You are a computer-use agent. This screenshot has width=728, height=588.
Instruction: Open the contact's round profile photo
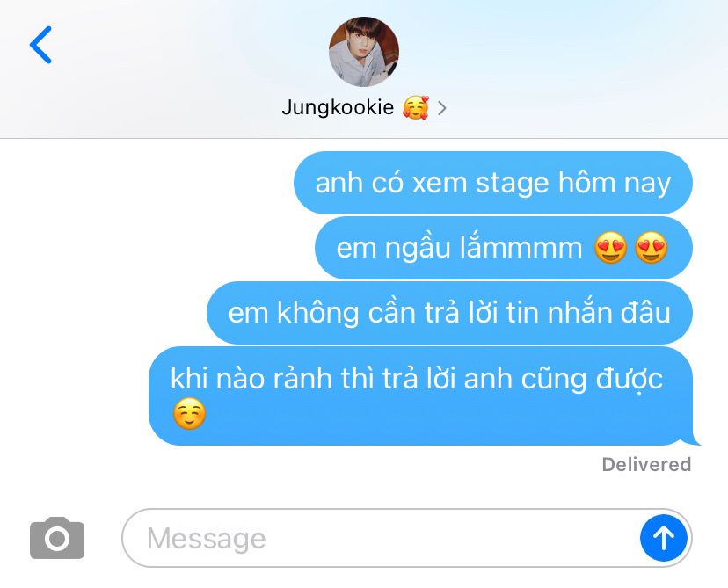coord(363,52)
